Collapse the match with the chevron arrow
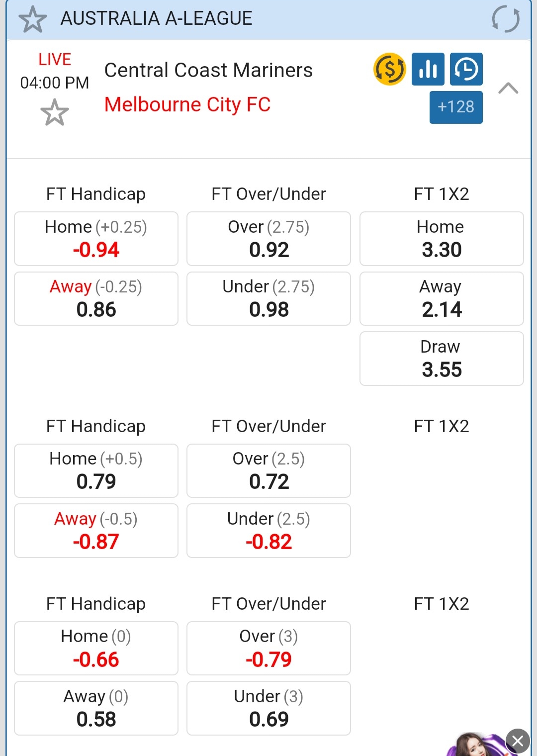Image resolution: width=537 pixels, height=756 pixels. click(x=508, y=89)
